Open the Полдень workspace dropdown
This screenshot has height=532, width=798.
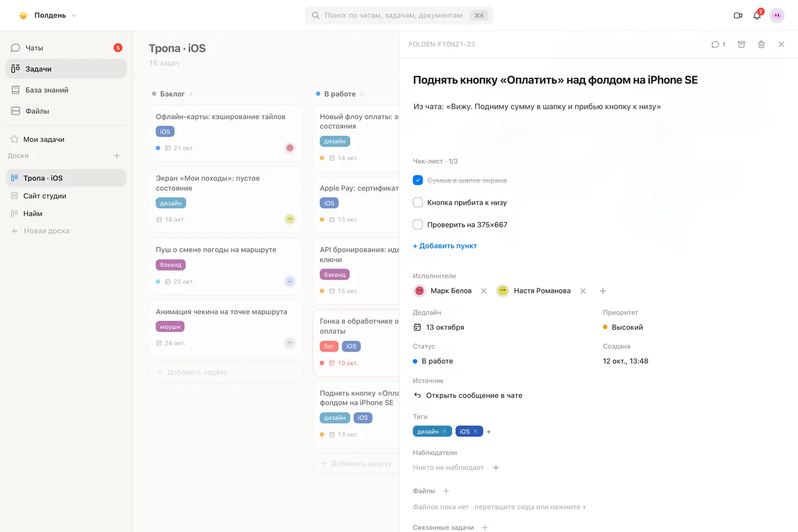tap(48, 16)
